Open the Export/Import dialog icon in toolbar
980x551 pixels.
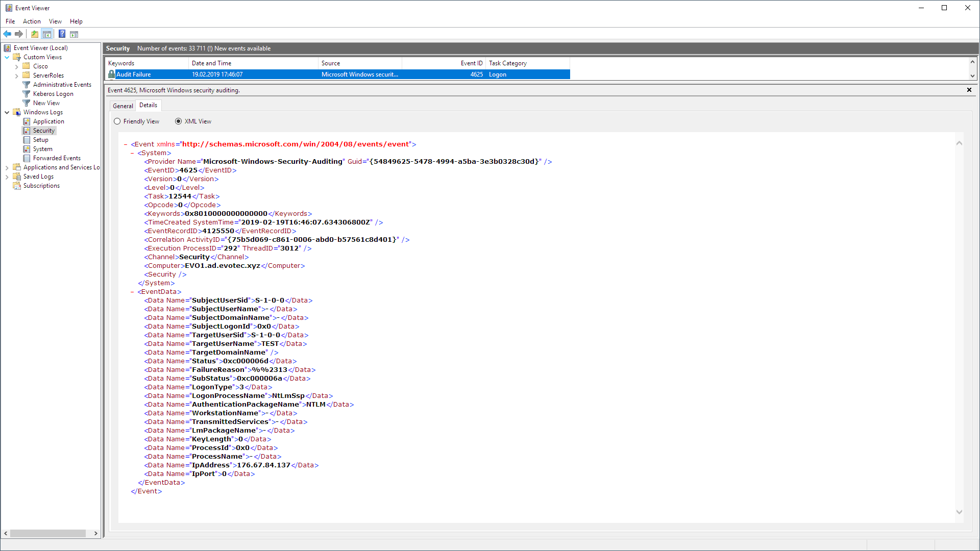pos(34,34)
